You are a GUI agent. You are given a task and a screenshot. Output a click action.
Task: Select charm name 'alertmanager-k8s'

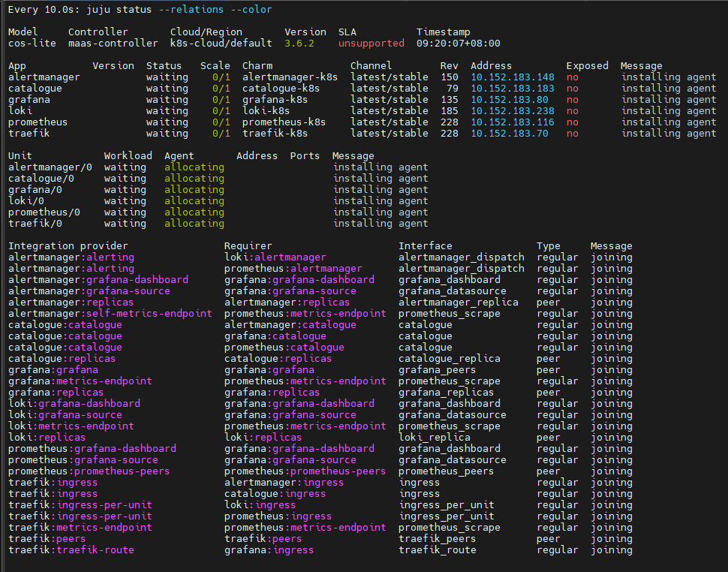290,77
